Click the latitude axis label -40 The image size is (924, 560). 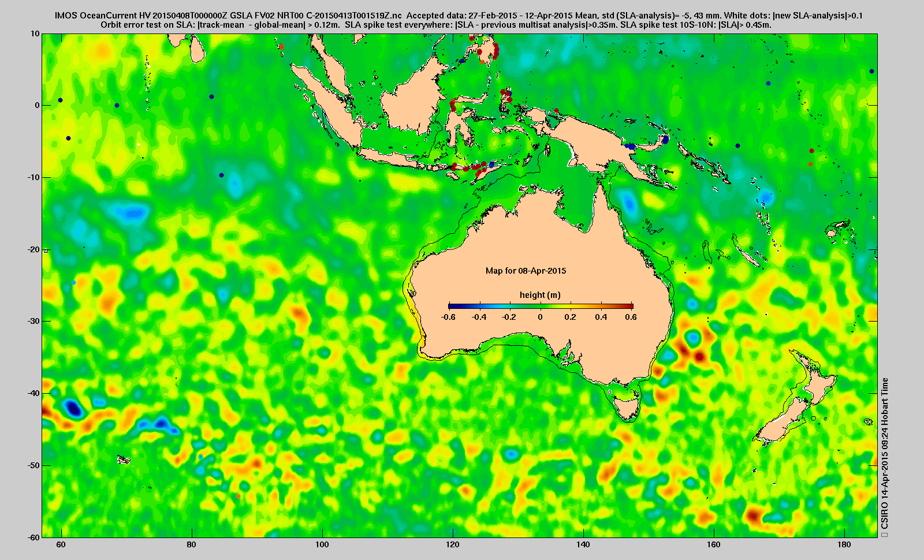[33, 393]
